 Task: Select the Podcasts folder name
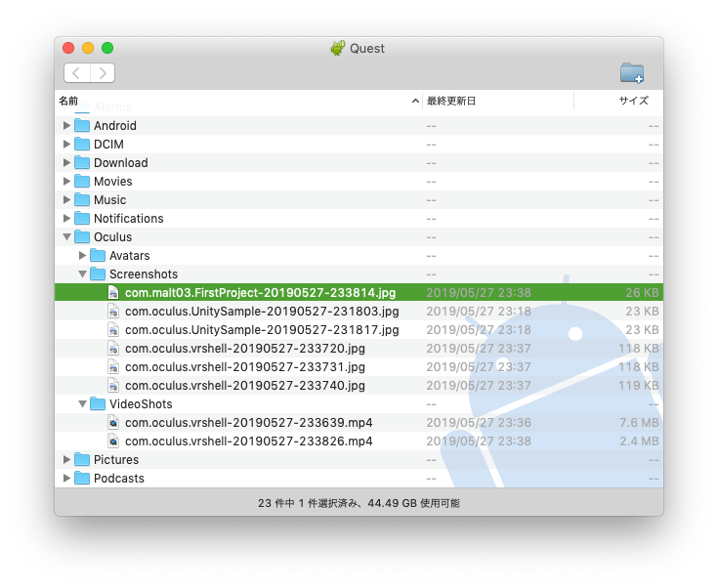pos(118,478)
